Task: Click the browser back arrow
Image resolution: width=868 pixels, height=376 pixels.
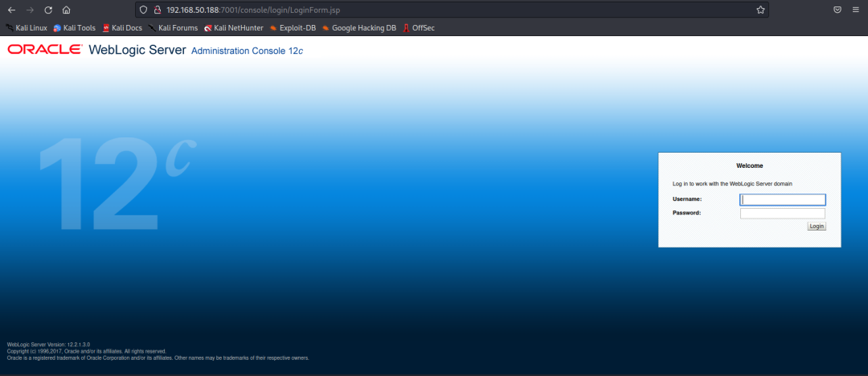Action: click(11, 10)
